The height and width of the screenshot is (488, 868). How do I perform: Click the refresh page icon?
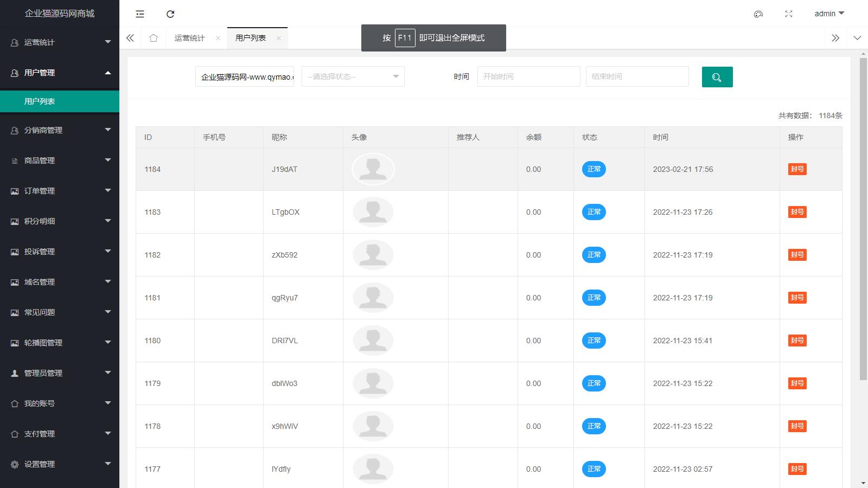pyautogui.click(x=170, y=14)
